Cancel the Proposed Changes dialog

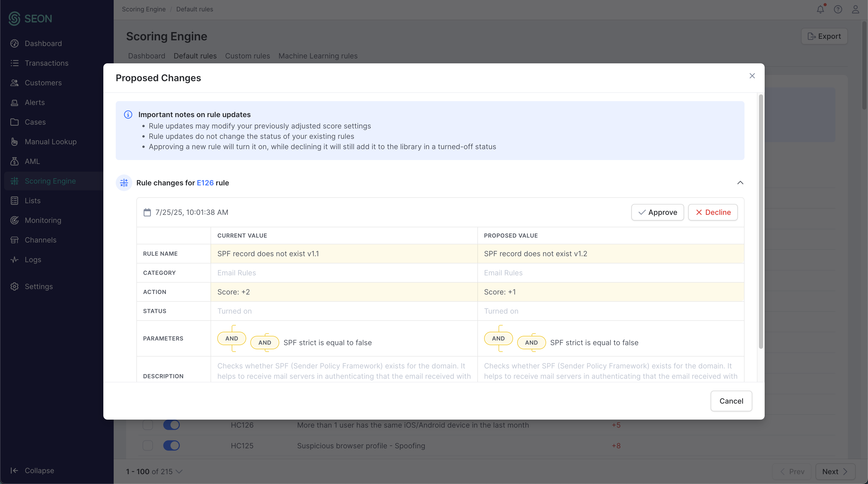(731, 401)
